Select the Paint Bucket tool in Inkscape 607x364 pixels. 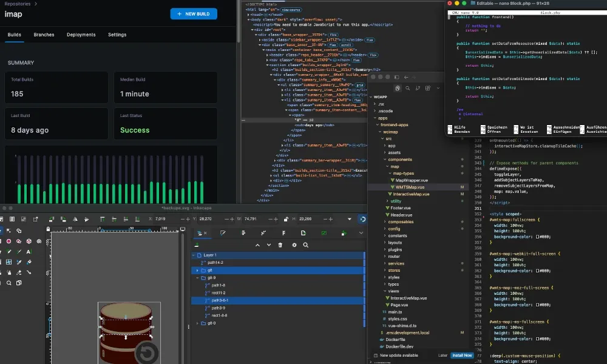point(29,262)
